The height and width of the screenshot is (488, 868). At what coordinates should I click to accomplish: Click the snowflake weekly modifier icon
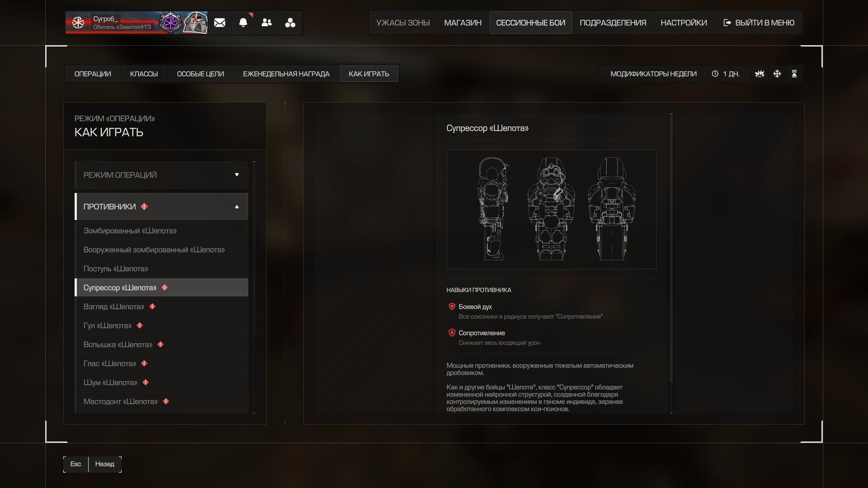coord(777,74)
